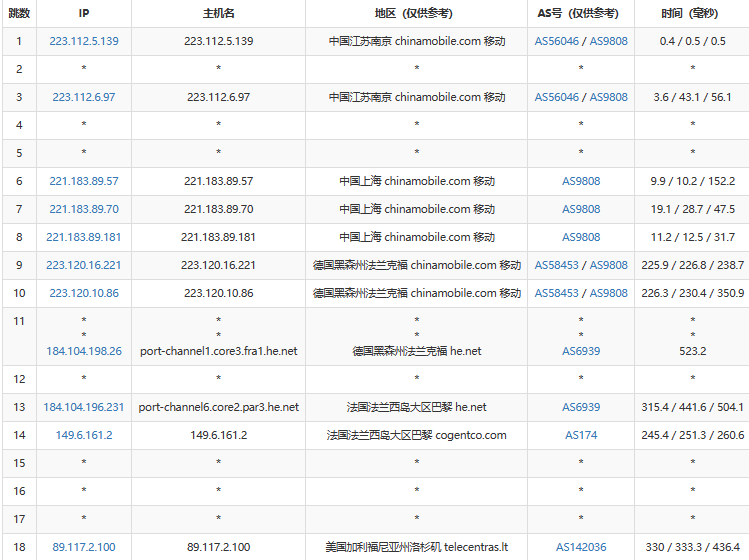Select the IP column header
The width and height of the screenshot is (749, 560).
click(84, 13)
